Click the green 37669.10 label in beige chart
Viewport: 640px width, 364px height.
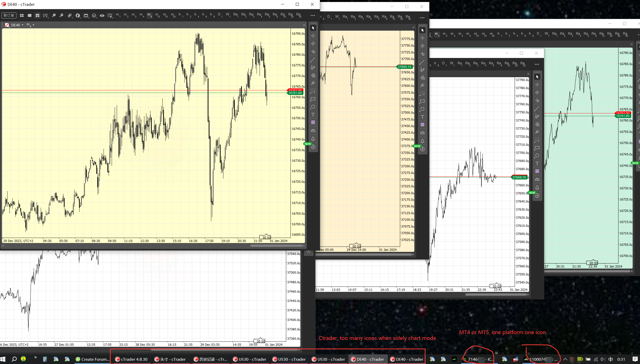coord(404,67)
